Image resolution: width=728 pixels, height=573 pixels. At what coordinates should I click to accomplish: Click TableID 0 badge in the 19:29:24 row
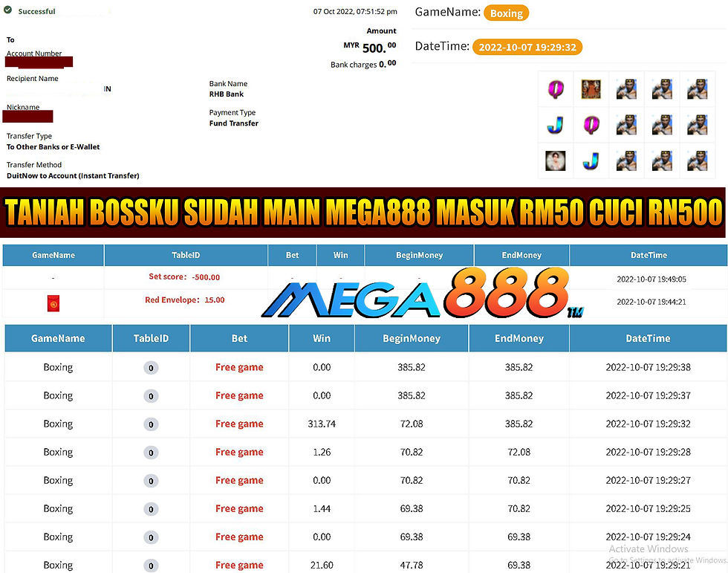pyautogui.click(x=151, y=538)
